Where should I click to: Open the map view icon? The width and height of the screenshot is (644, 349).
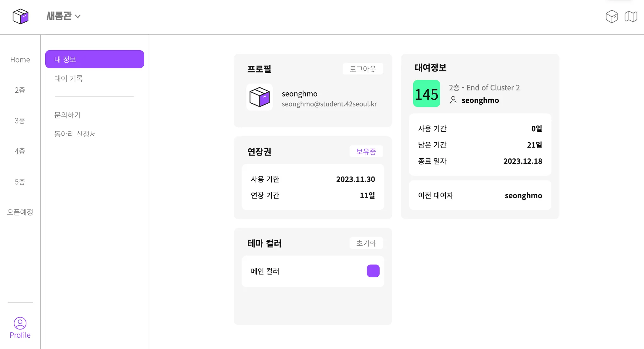pyautogui.click(x=631, y=16)
